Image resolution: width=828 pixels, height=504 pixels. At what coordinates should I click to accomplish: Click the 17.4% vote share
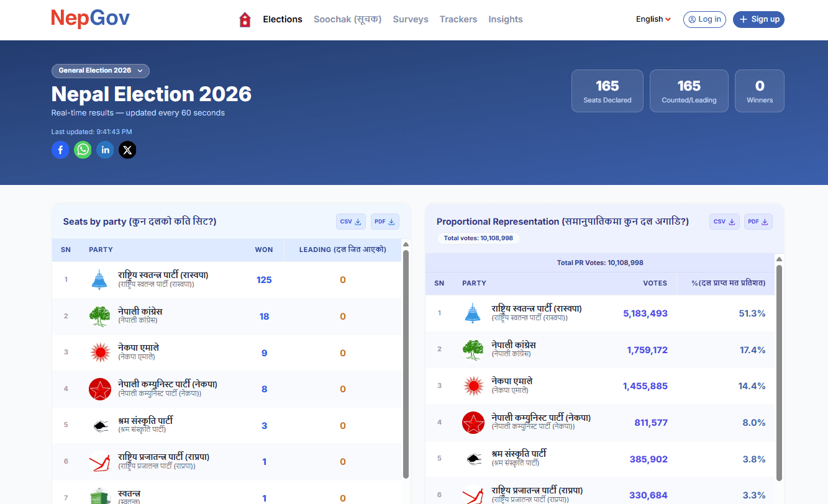pyautogui.click(x=752, y=350)
